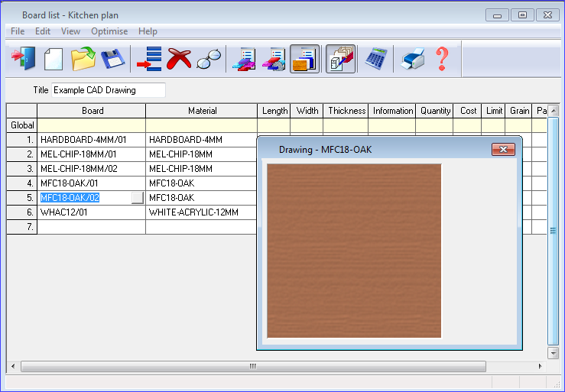The image size is (565, 392).
Task: Click the horizontal scrollbar left arrow
Action: tap(13, 366)
